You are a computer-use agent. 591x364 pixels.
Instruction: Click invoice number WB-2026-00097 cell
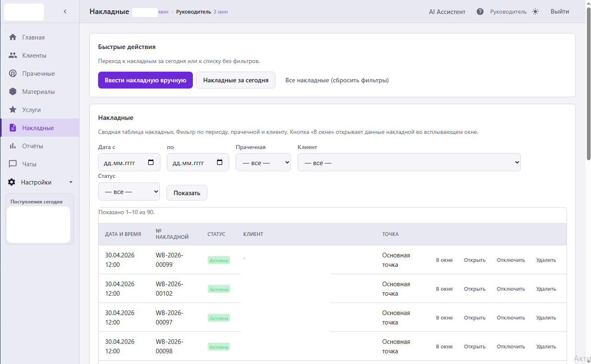169,317
